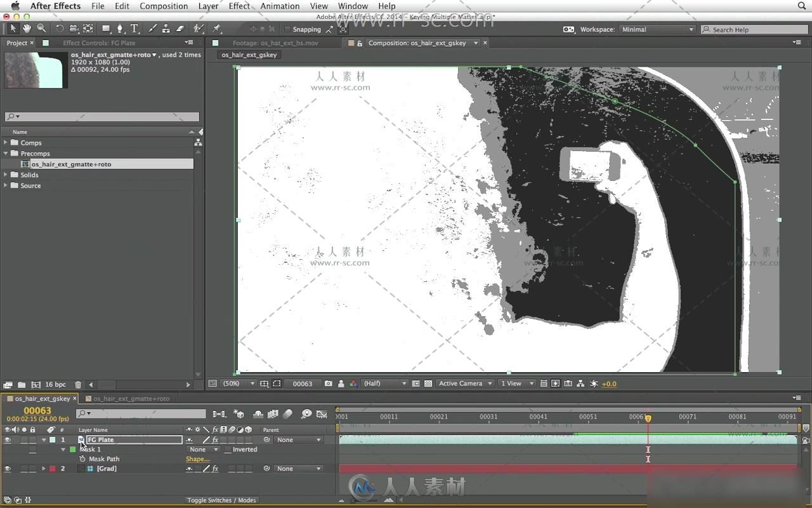Toggle the lock switch for Mask 1
The height and width of the screenshot is (508, 812).
32,450
